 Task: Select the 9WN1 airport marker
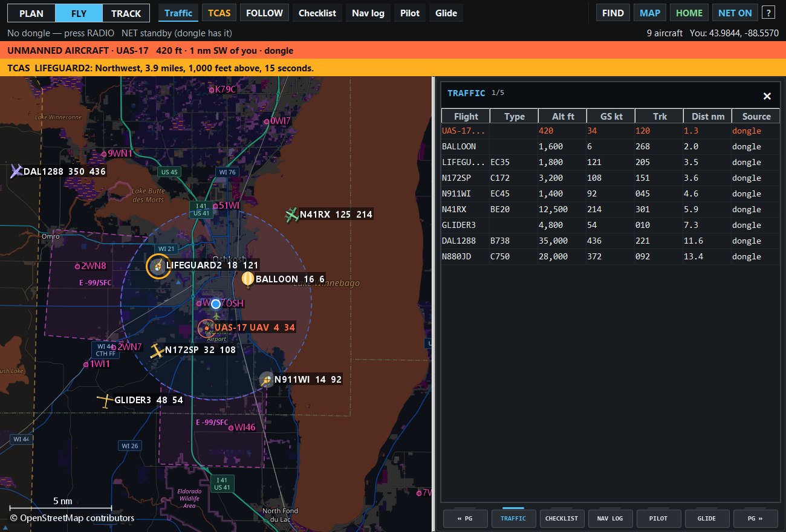tap(104, 154)
